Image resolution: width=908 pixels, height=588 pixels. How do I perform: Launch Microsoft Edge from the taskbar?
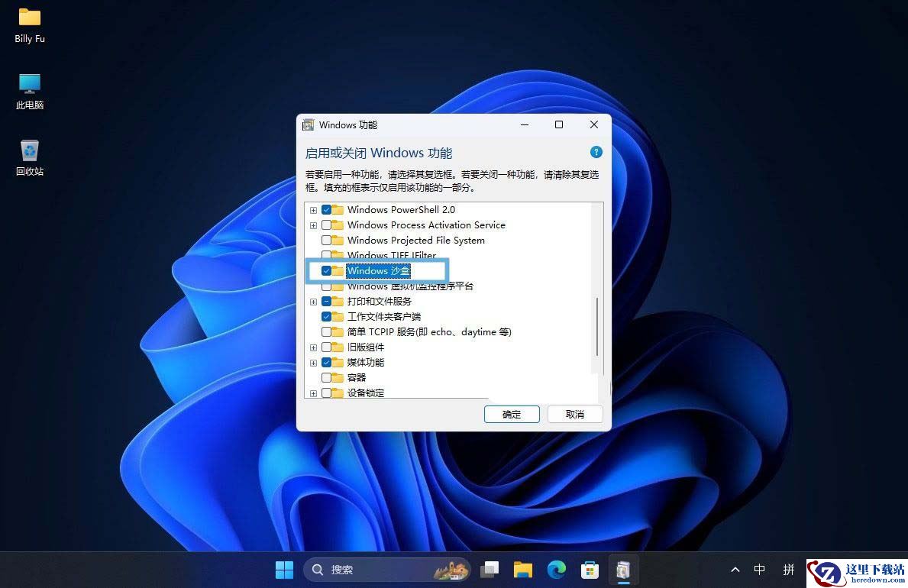tap(557, 570)
